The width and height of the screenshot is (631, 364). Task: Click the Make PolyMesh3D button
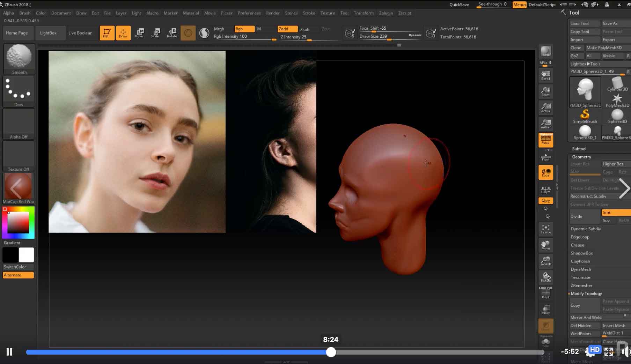click(x=604, y=48)
